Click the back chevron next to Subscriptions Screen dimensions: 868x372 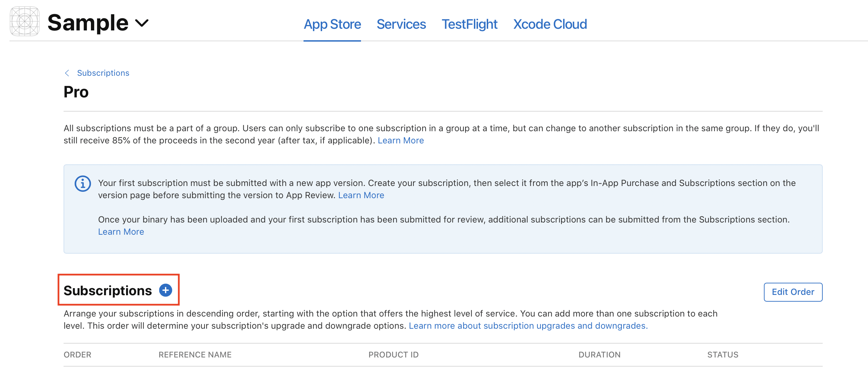pos(67,73)
